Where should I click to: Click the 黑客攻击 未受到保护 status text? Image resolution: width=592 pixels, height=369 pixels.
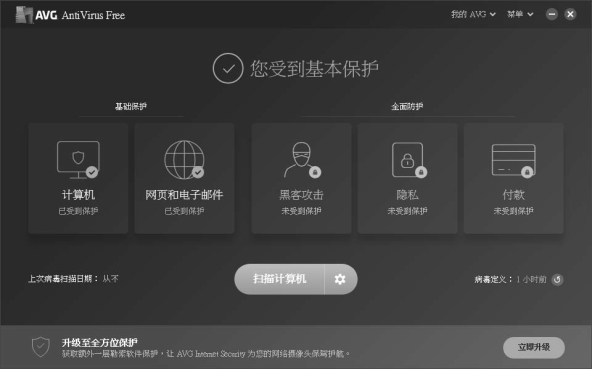pyautogui.click(x=301, y=211)
